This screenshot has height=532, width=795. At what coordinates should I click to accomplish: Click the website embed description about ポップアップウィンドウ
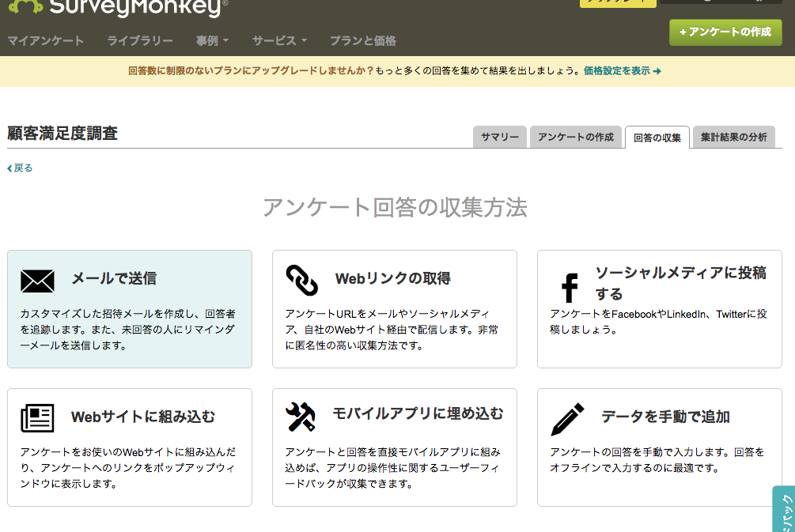coord(128,468)
